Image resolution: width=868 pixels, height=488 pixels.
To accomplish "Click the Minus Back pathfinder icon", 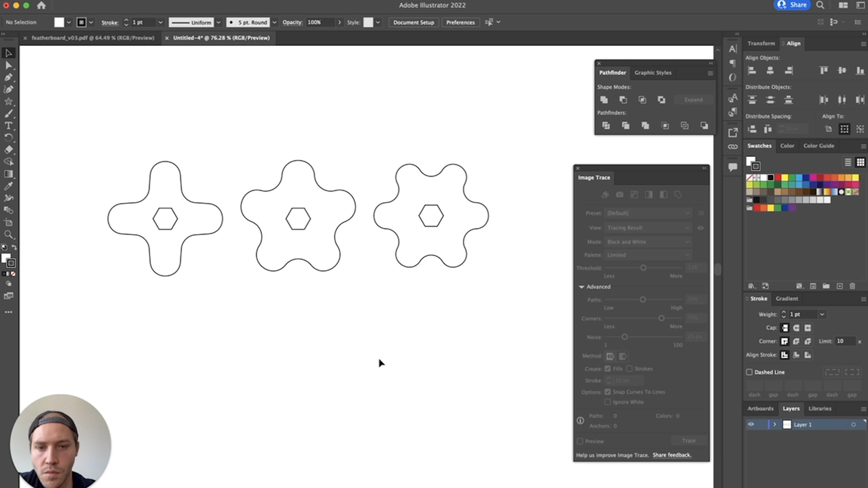I will (704, 126).
